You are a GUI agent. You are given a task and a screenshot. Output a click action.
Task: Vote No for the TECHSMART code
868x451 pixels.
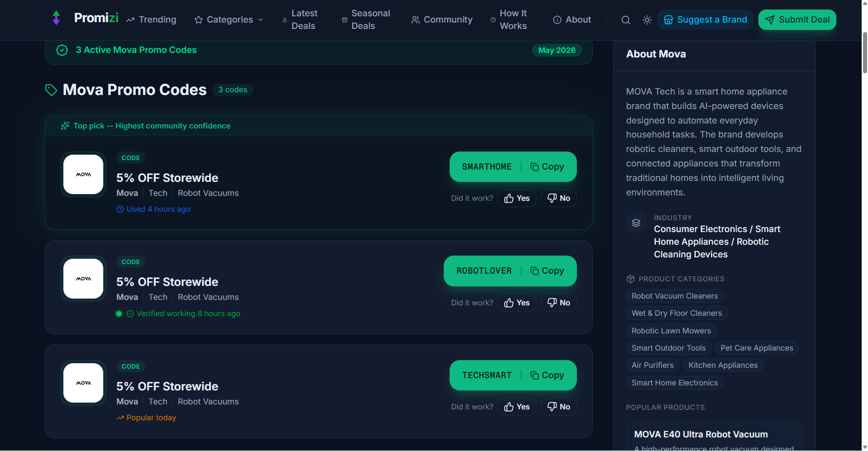pyautogui.click(x=558, y=407)
